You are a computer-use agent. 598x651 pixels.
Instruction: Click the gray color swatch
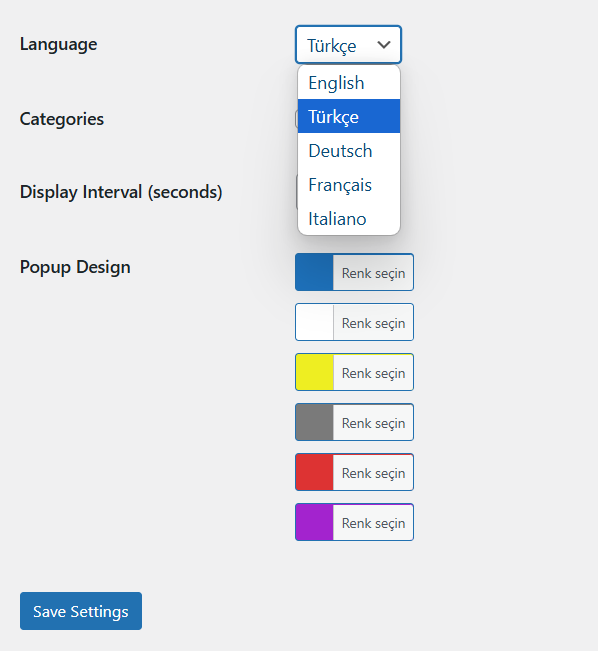pos(314,422)
